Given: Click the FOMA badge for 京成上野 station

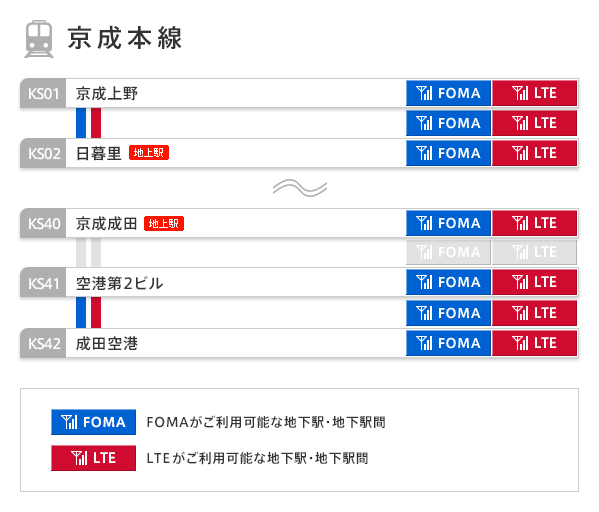Looking at the screenshot, I should [x=448, y=93].
